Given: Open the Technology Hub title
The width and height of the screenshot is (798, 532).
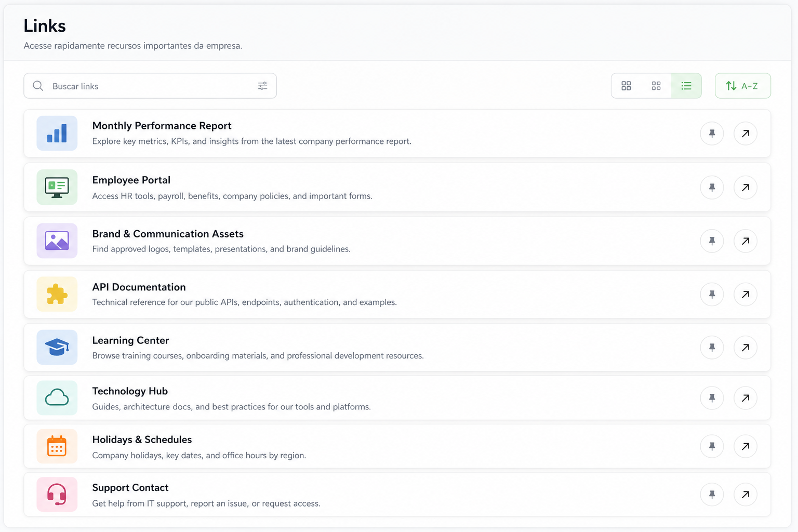Looking at the screenshot, I should (130, 391).
